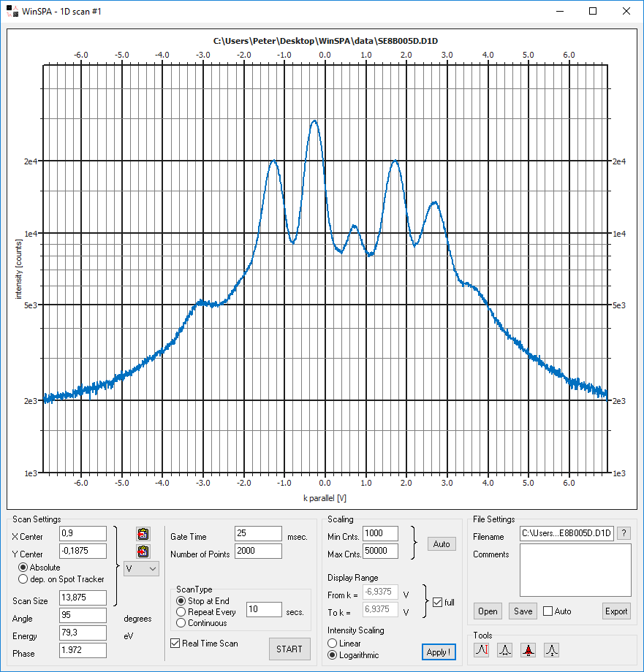This screenshot has width=644, height=672.
Task: Uncheck the full display range checkbox
Action: [437, 602]
